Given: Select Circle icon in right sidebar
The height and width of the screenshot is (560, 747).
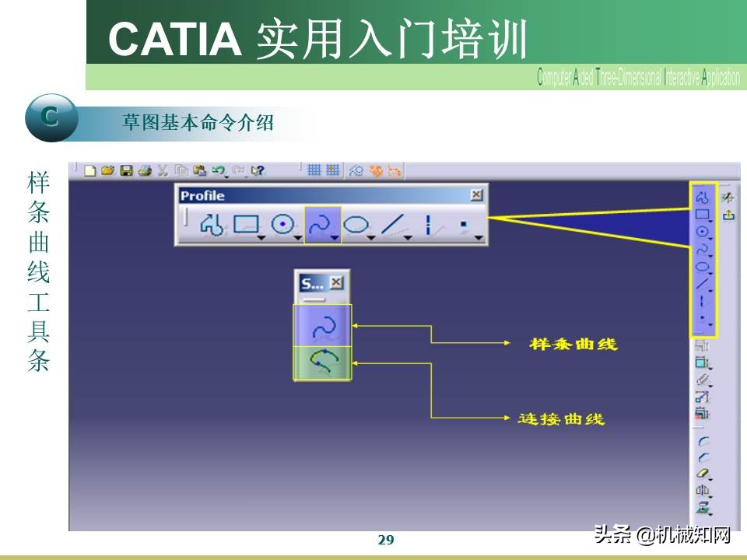Looking at the screenshot, I should [702, 232].
